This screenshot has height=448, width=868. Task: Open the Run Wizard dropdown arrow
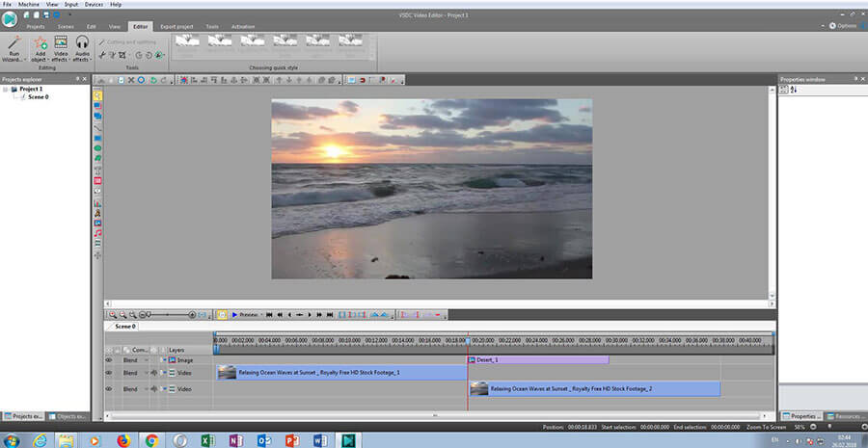pos(24,59)
